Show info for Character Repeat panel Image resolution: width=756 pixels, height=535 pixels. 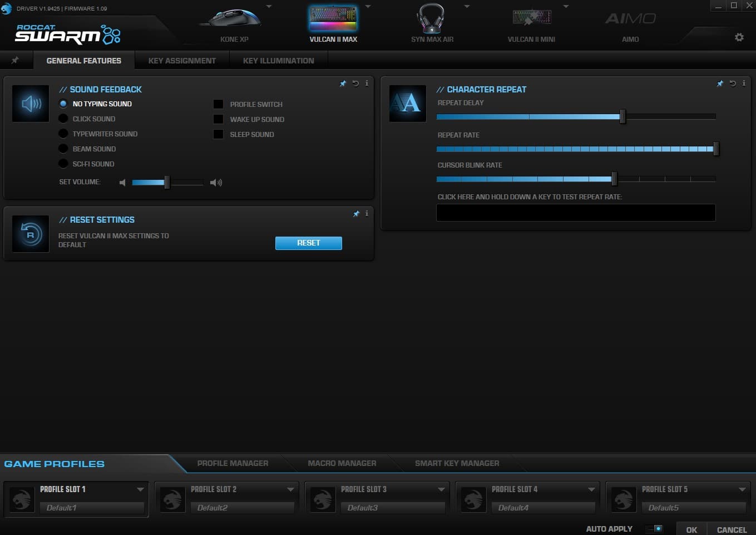click(x=744, y=84)
